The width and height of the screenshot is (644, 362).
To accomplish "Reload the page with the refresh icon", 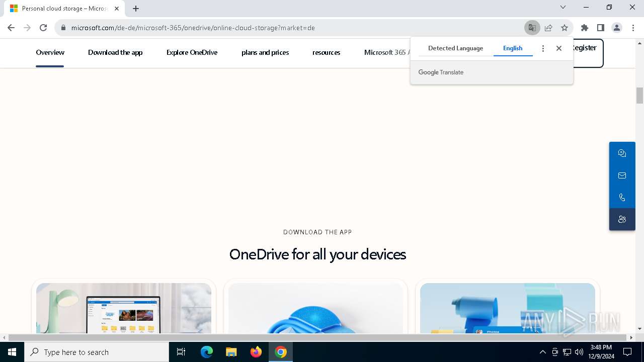I will (x=43, y=28).
